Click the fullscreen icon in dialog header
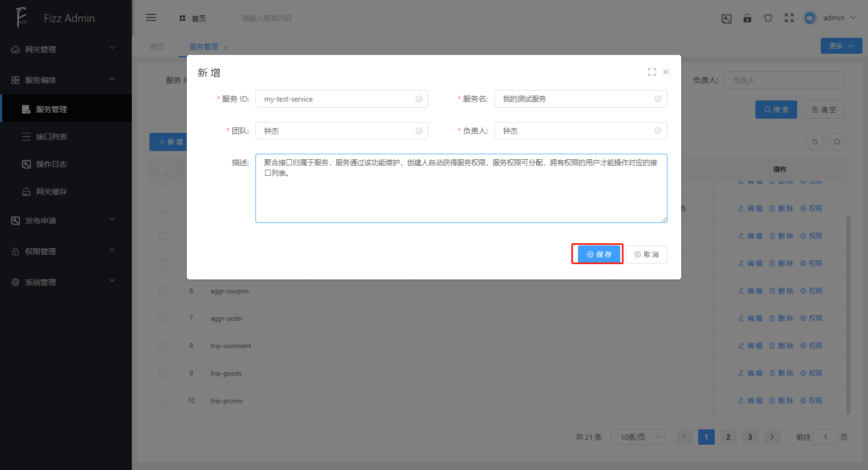This screenshot has height=470, width=868. coord(652,72)
